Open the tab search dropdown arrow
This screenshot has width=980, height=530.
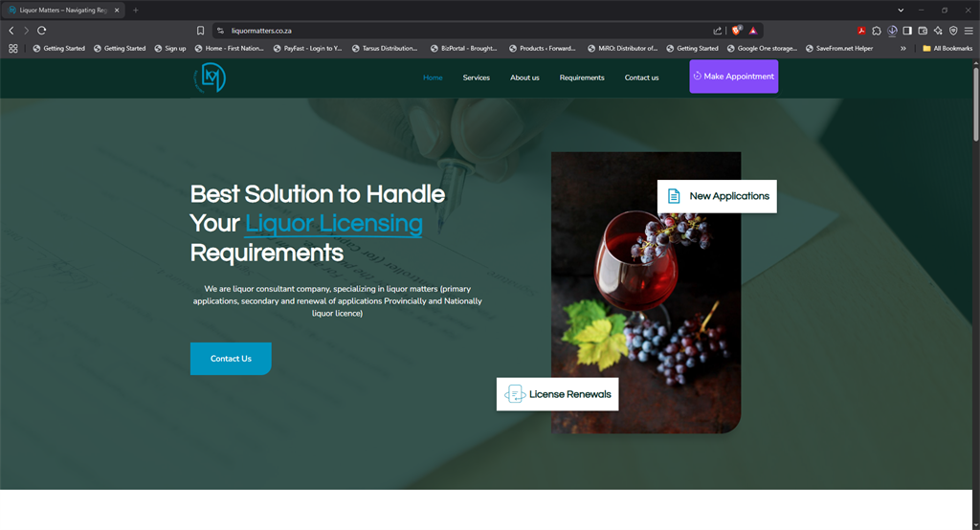901,10
